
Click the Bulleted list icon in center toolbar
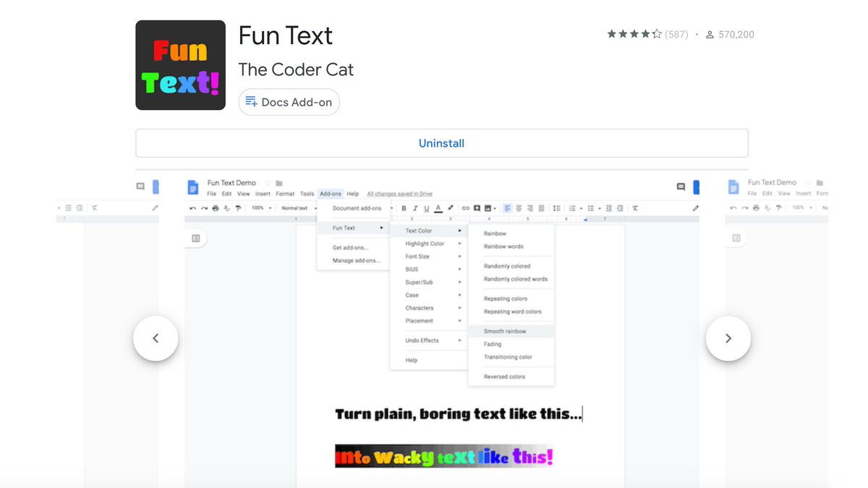coord(591,208)
